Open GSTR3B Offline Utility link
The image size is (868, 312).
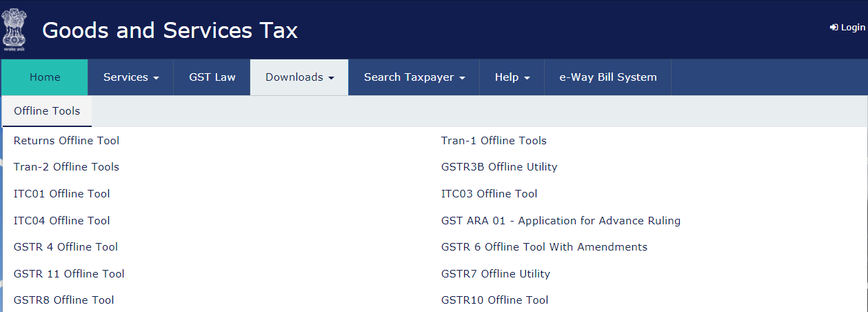[x=499, y=167]
